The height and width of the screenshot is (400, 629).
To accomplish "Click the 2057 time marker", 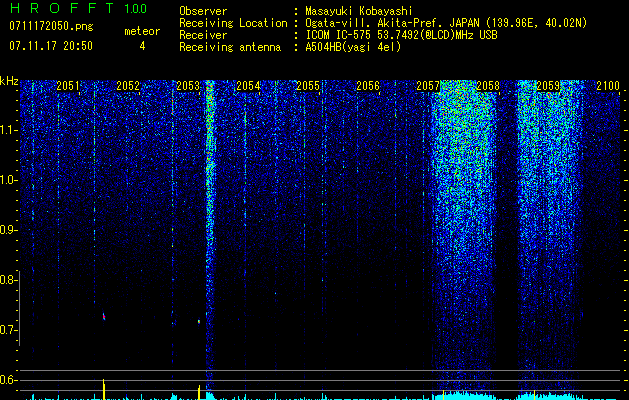I will 428,86.
